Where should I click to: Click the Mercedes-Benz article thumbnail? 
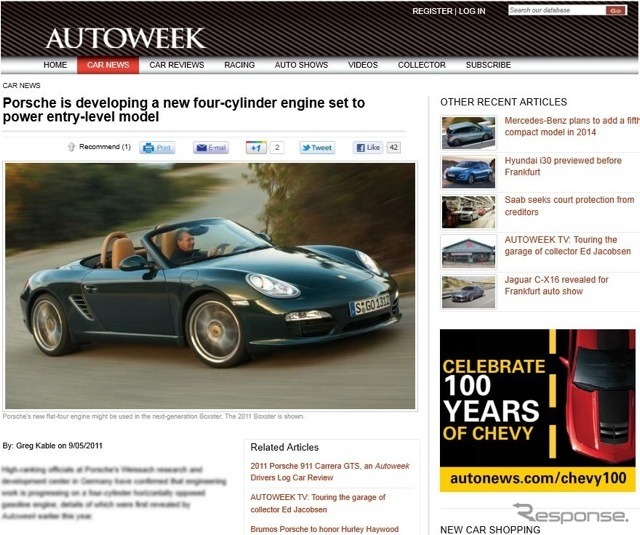pos(469,132)
